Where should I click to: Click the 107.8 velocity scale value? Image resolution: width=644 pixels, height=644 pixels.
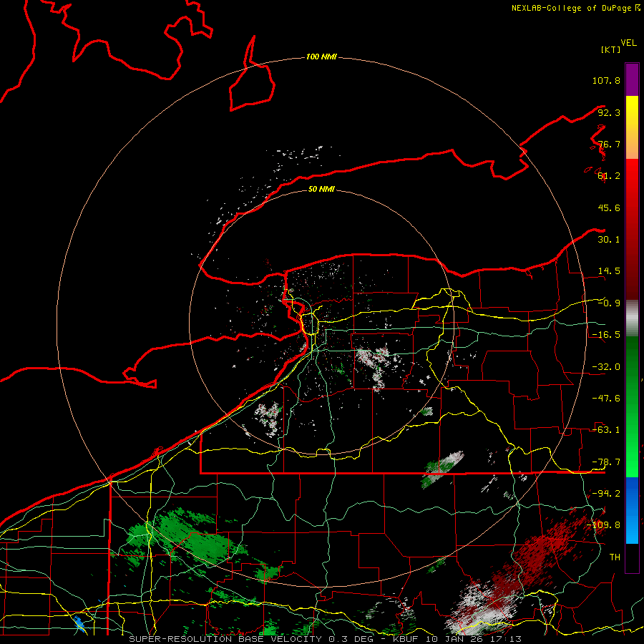(x=606, y=80)
